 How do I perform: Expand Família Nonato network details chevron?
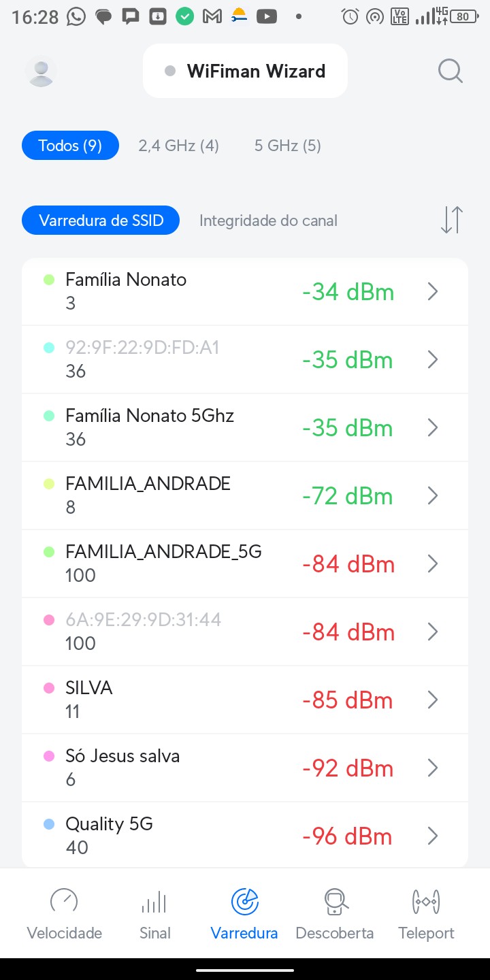432,292
